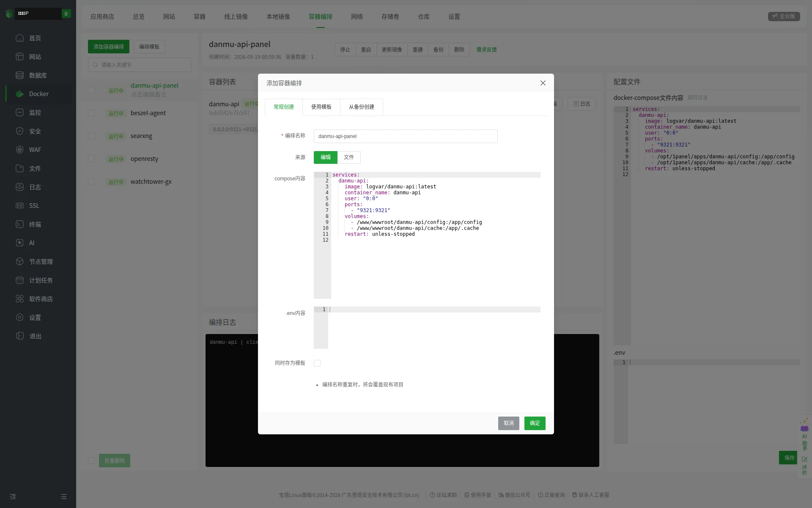Click line 9 volume path in compose editor
The width and height of the screenshot is (812, 508).
419,222
